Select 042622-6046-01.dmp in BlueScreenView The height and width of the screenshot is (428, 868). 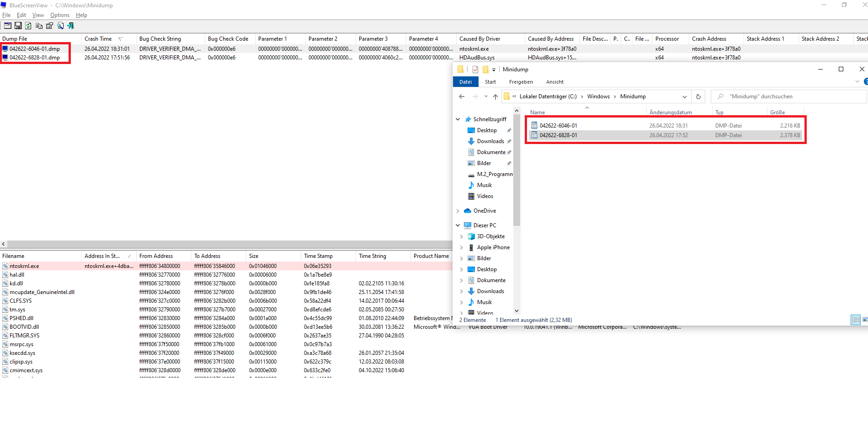pos(35,49)
